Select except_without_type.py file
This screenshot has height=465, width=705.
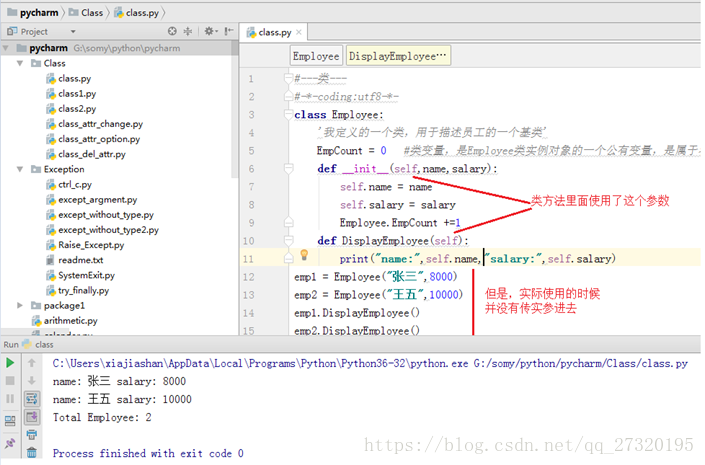click(100, 215)
